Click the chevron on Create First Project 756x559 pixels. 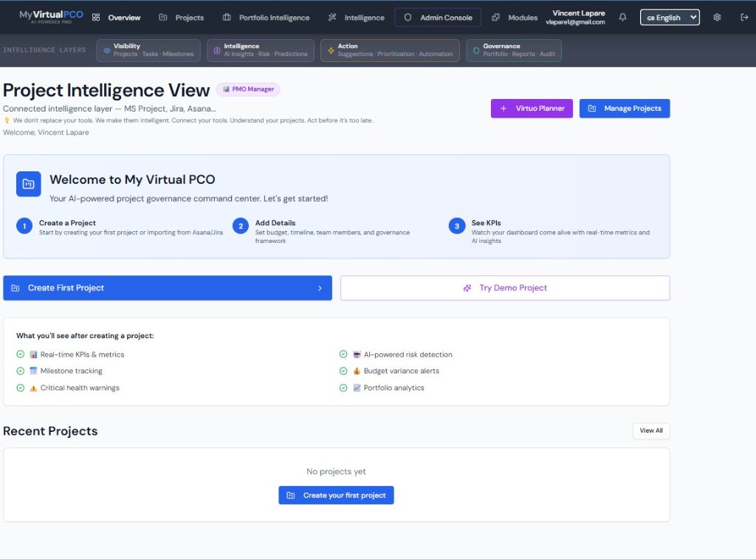[320, 288]
